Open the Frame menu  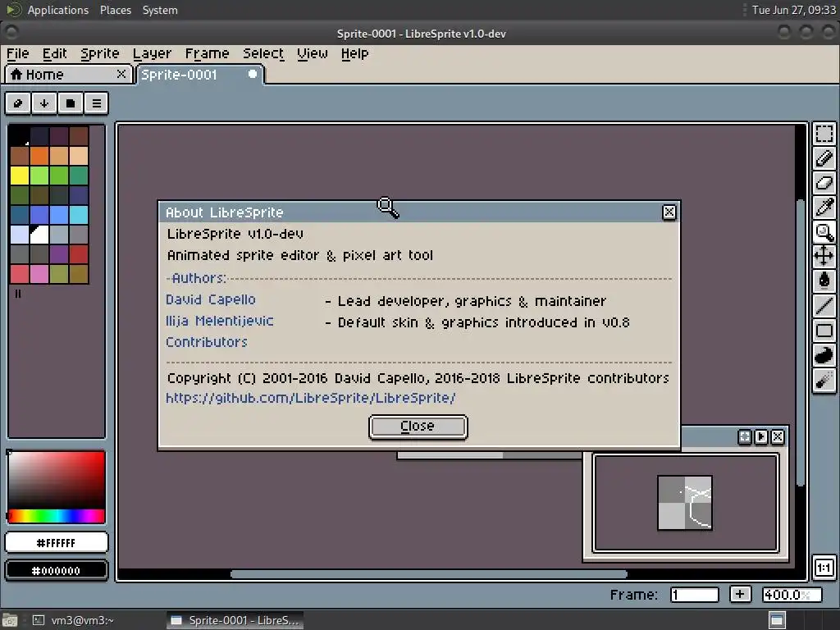click(x=207, y=53)
